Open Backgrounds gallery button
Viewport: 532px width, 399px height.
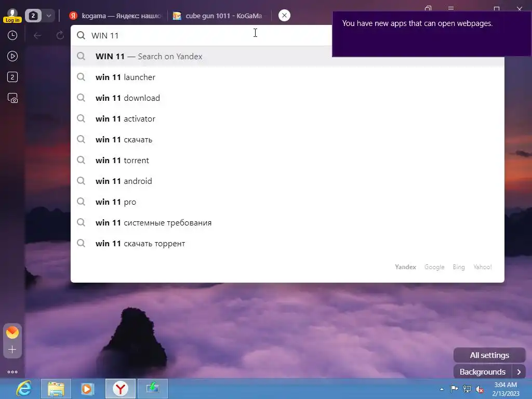click(483, 372)
